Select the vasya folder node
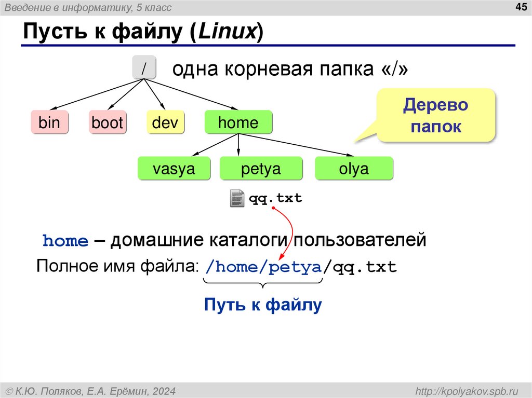 point(174,168)
